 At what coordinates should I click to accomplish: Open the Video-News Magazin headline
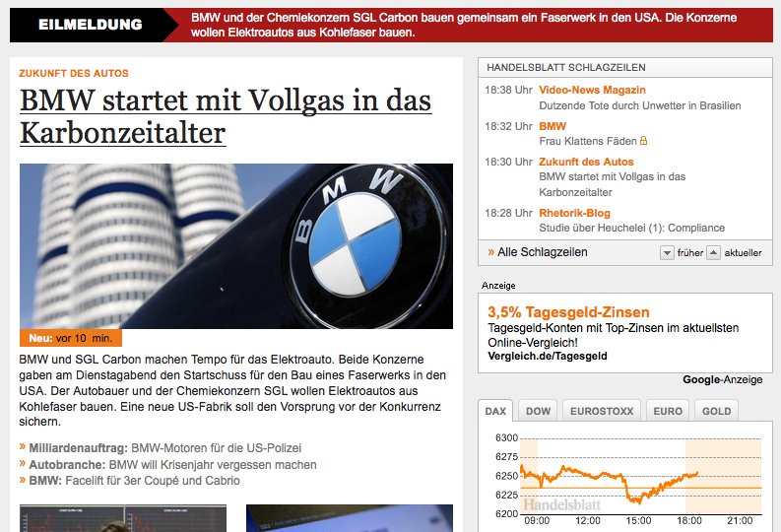pyautogui.click(x=592, y=91)
